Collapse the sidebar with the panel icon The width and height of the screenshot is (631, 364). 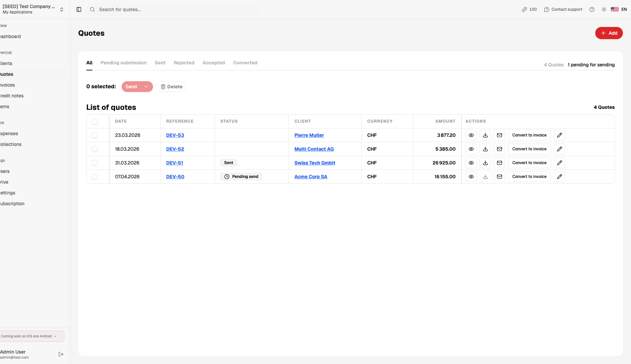tap(79, 9)
